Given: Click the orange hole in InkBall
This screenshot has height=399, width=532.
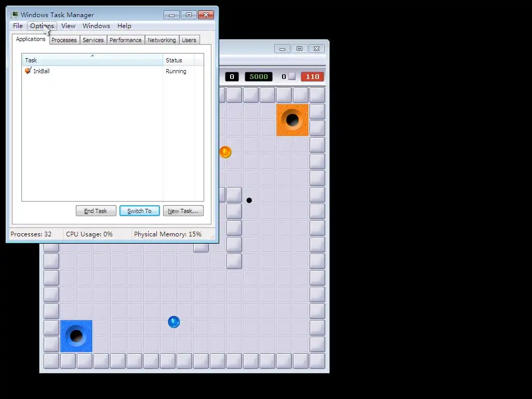Looking at the screenshot, I should point(292,120).
